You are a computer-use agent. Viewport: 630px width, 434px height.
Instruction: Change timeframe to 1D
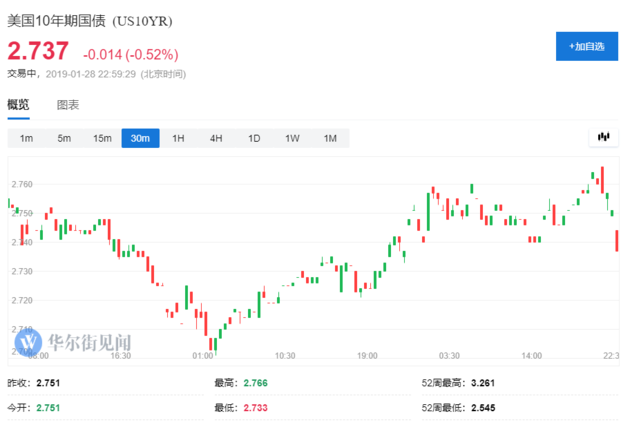(x=254, y=138)
